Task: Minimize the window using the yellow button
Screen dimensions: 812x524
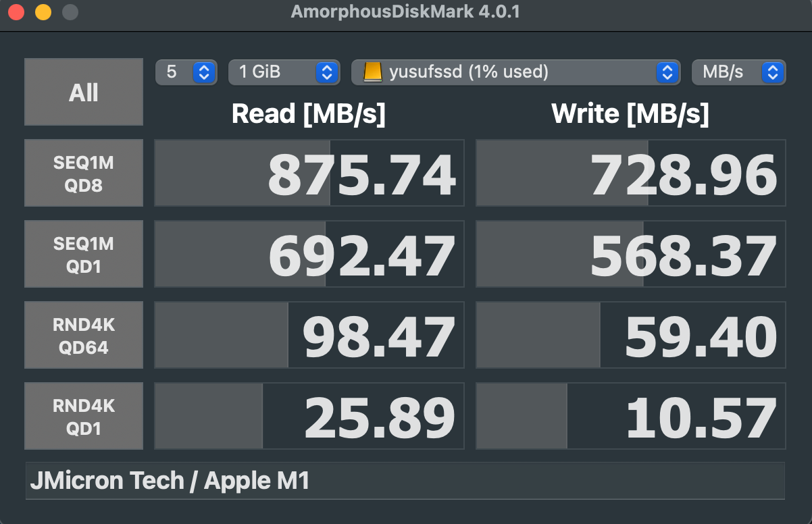Action: pos(43,12)
